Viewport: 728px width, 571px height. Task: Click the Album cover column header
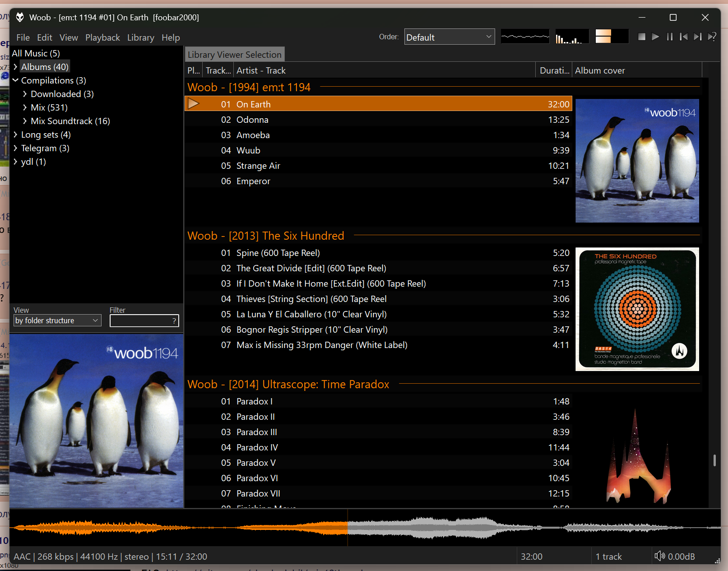point(637,70)
